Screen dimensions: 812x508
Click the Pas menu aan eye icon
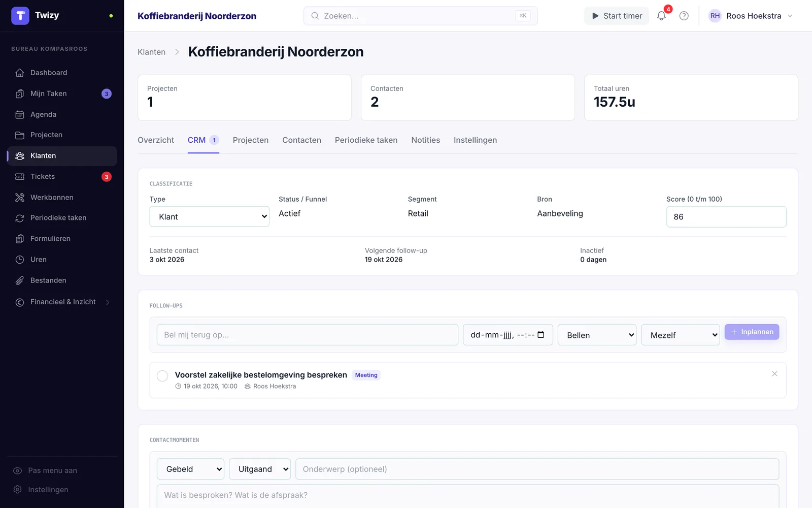18,471
